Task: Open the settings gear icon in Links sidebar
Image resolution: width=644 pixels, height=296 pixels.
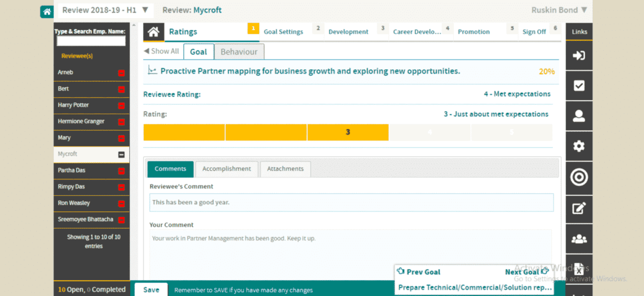Action: tap(579, 146)
